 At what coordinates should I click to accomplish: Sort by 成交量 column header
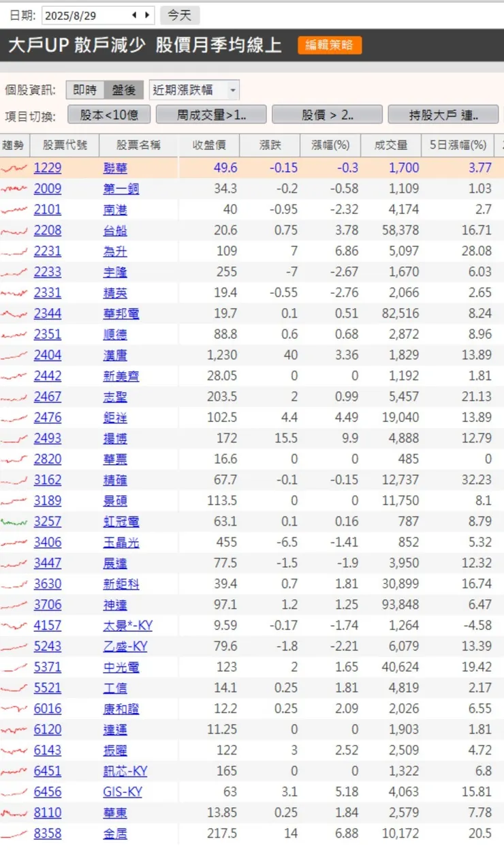coord(391,145)
